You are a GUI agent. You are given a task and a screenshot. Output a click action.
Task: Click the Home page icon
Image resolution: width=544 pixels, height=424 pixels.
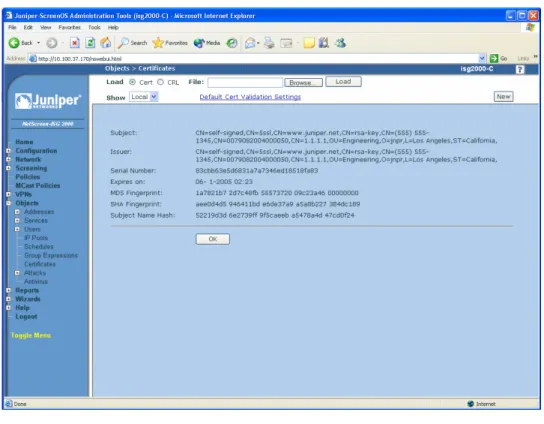point(106,43)
